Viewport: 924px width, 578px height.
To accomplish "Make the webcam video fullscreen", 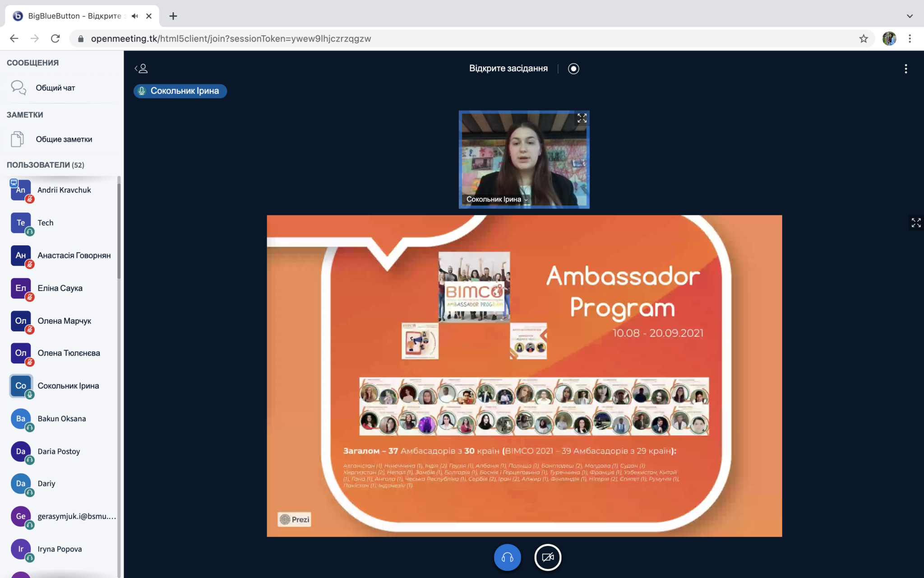I will click(x=582, y=118).
